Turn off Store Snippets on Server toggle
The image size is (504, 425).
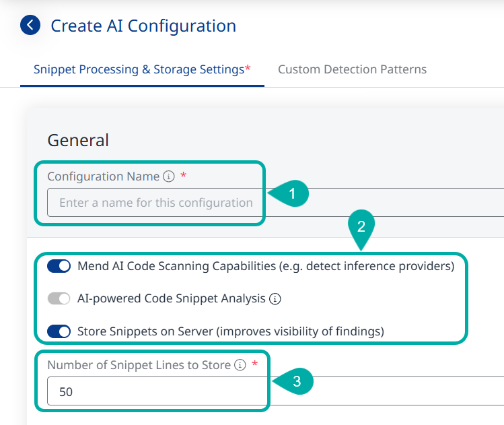click(x=59, y=331)
